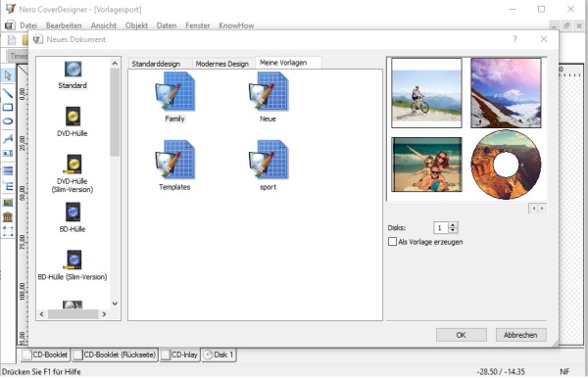The image size is (588, 379).
Task: Activate the selection arrow tool
Action: tap(8, 75)
